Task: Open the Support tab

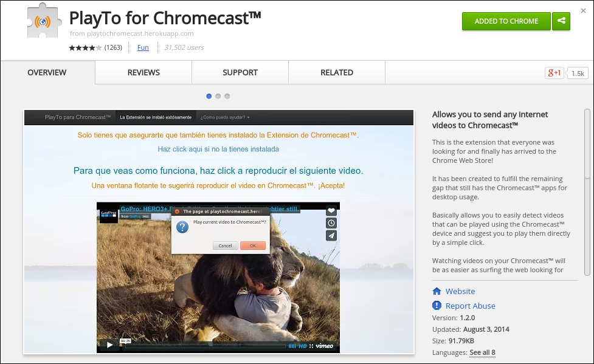Action: tap(240, 72)
